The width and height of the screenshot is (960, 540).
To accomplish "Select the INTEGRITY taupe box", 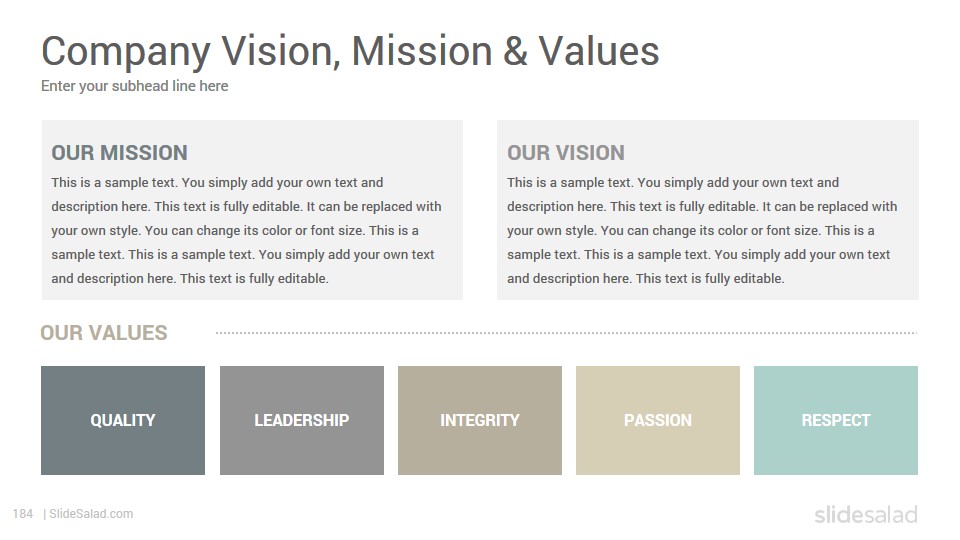I will (480, 421).
